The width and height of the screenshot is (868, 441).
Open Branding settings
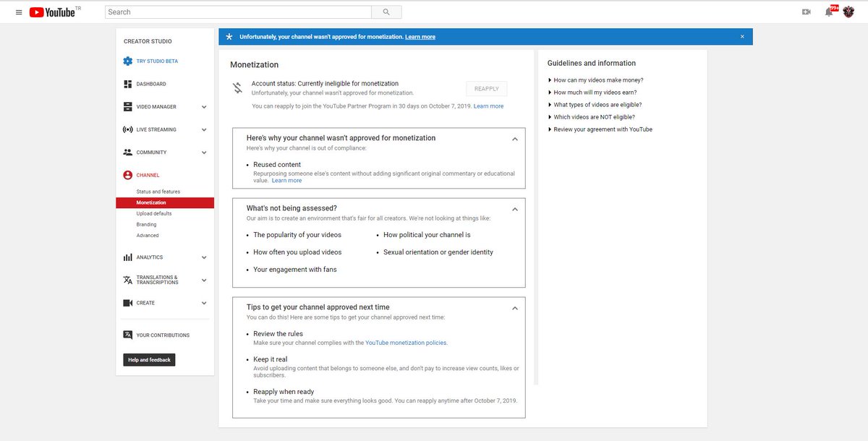[146, 224]
